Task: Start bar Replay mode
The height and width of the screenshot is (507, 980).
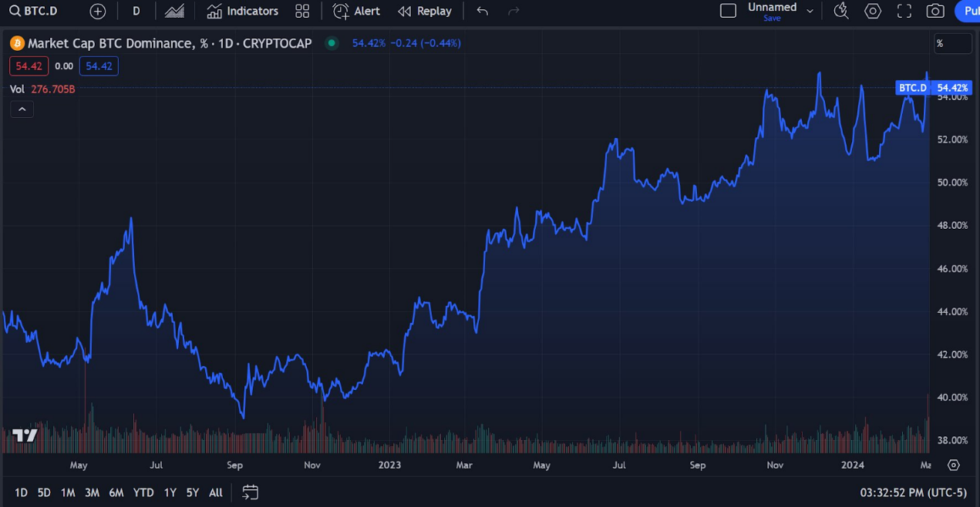Action: coord(425,11)
